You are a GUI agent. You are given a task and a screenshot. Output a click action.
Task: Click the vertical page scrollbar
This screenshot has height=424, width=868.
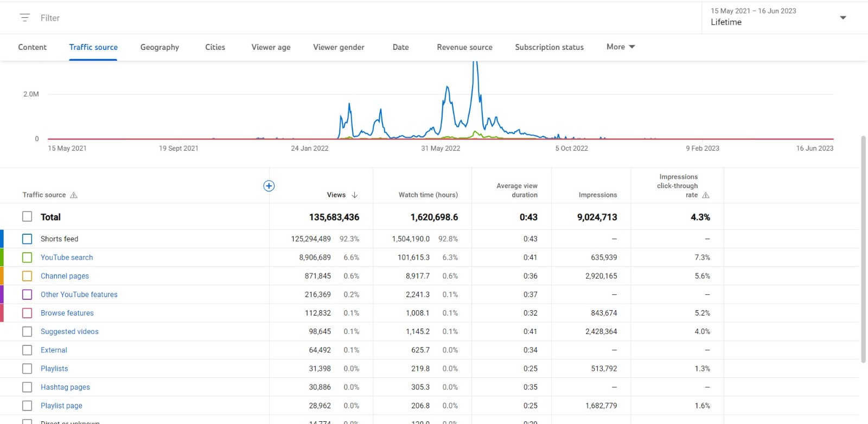click(x=863, y=249)
